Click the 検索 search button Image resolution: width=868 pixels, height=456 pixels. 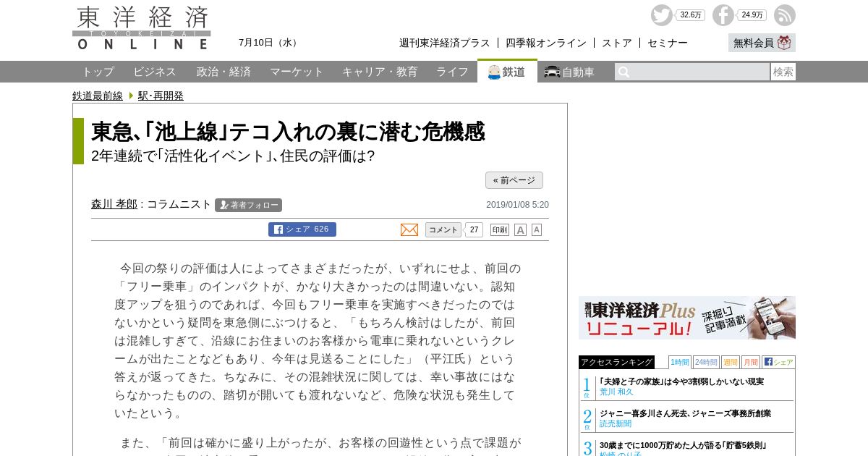[x=783, y=72]
